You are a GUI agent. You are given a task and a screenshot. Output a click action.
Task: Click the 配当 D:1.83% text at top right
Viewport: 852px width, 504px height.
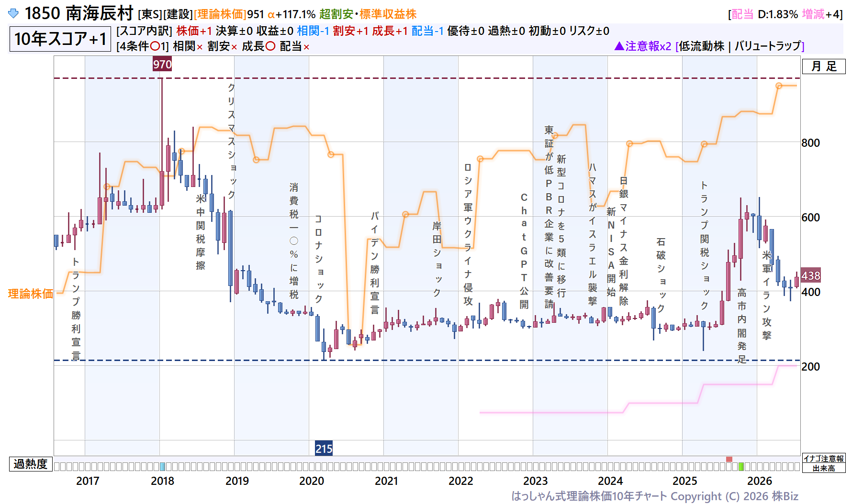tap(764, 14)
